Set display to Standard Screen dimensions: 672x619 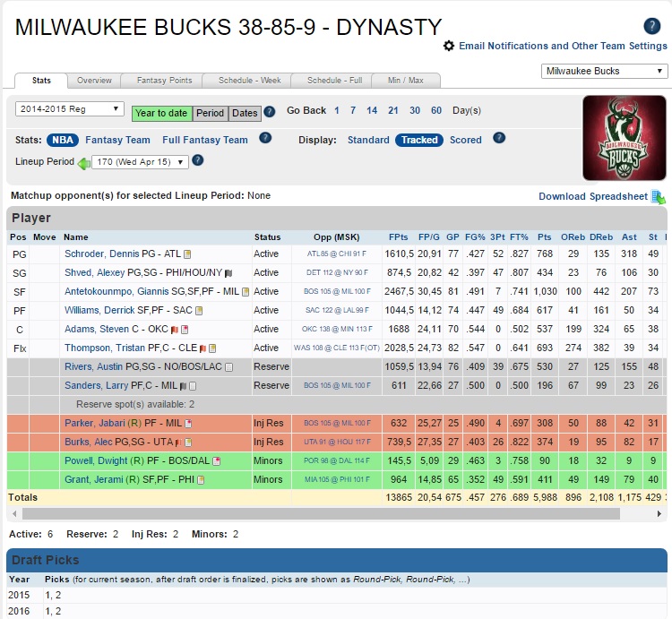click(x=368, y=140)
